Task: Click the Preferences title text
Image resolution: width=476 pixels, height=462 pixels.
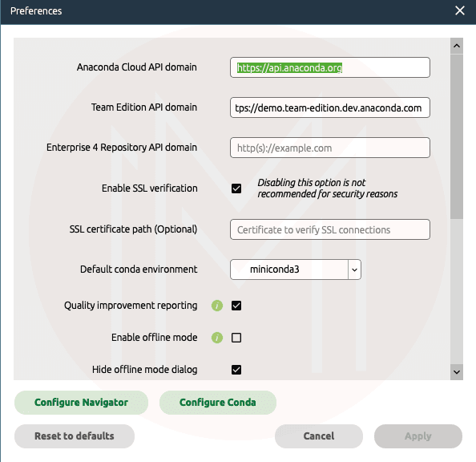Action: coord(36,11)
